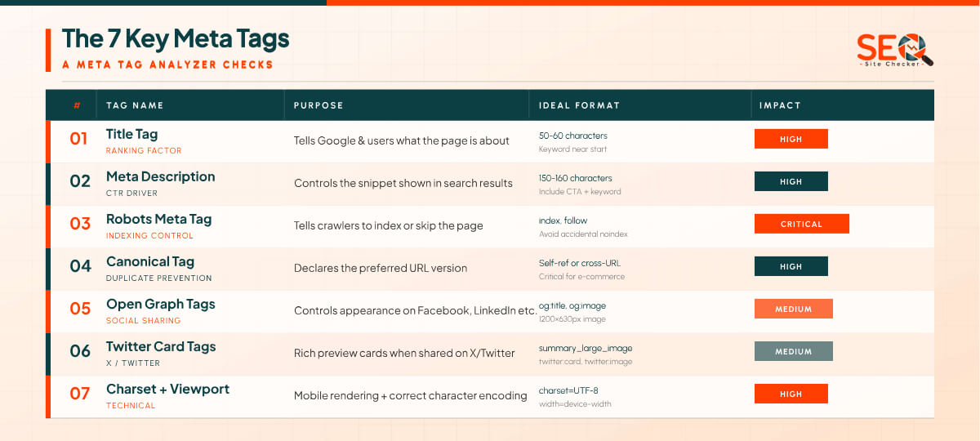980x441 pixels.
Task: Click the HIGH badge in Charset + Viewport row
Action: pyautogui.click(x=791, y=394)
